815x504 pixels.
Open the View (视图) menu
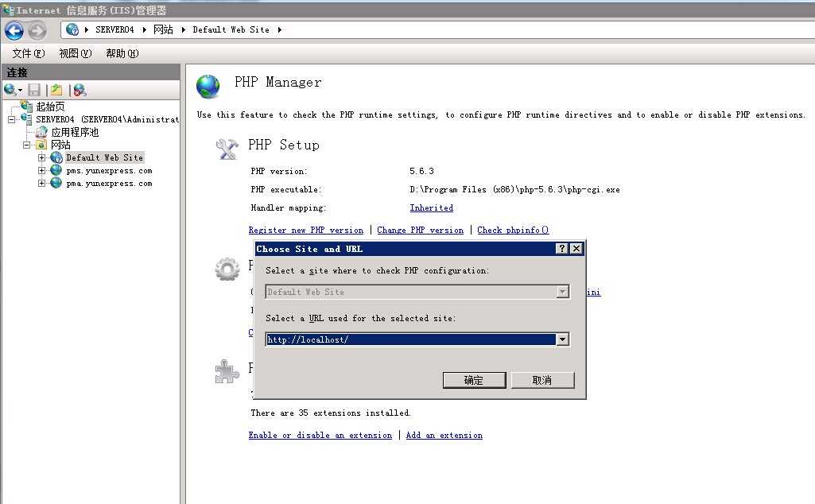76,53
